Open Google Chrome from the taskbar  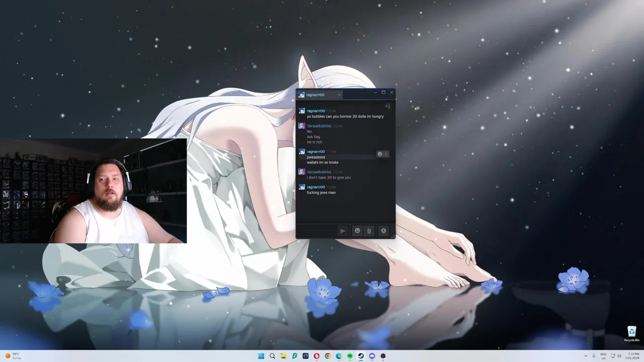[328, 356]
